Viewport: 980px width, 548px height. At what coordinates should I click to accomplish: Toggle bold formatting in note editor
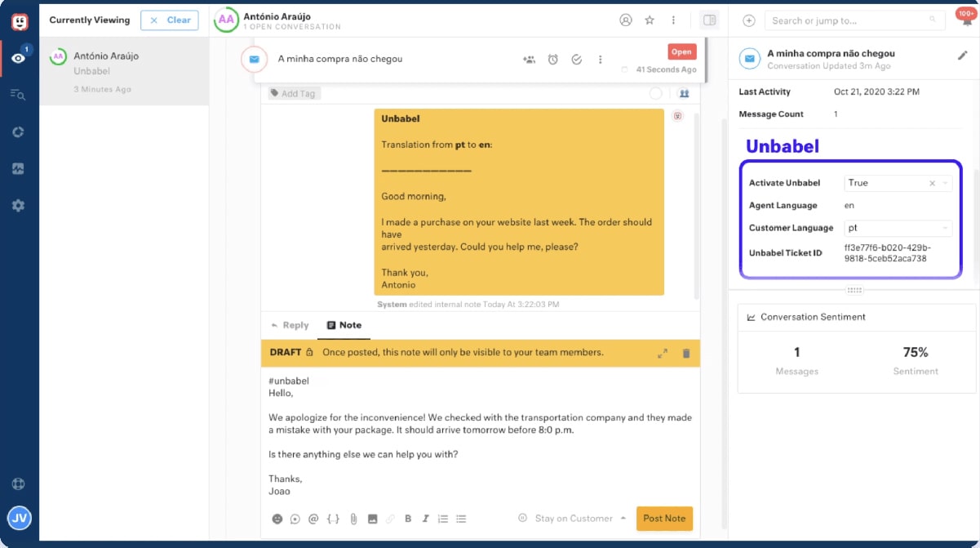[408, 519]
